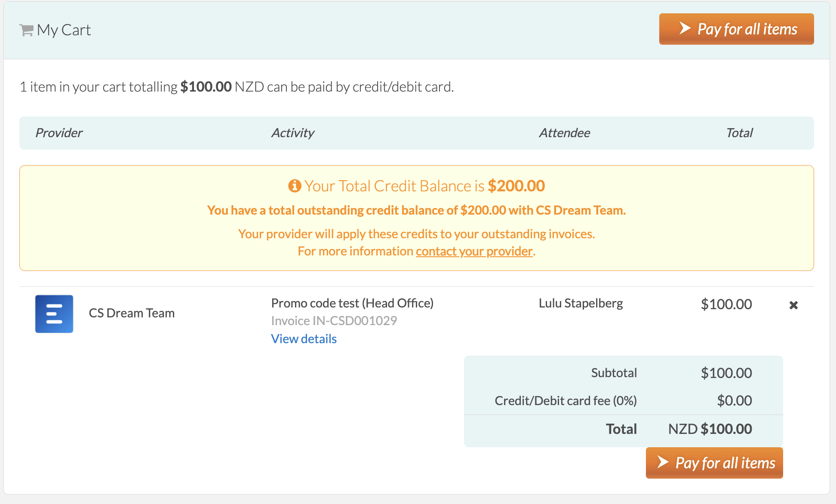Click the My Cart heading
Viewport: 836px width, 504px height.
[x=64, y=30]
